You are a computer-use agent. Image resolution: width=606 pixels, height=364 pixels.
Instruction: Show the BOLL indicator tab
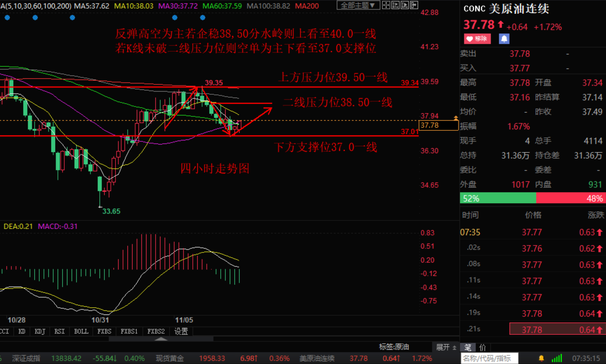coord(81,331)
